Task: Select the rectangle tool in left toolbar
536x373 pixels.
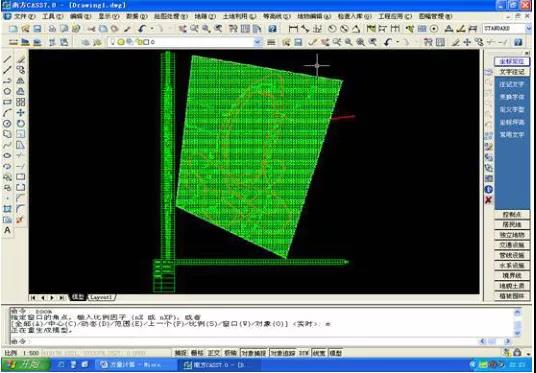Action: pos(7,102)
